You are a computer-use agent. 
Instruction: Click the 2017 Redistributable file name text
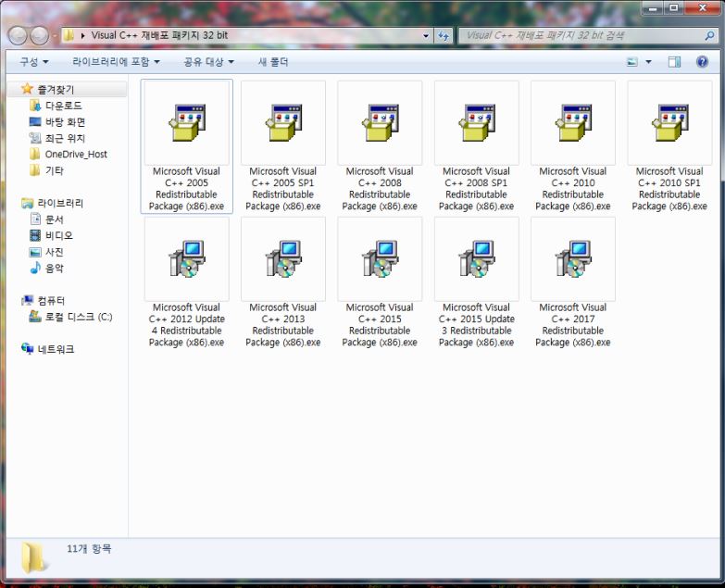(573, 325)
